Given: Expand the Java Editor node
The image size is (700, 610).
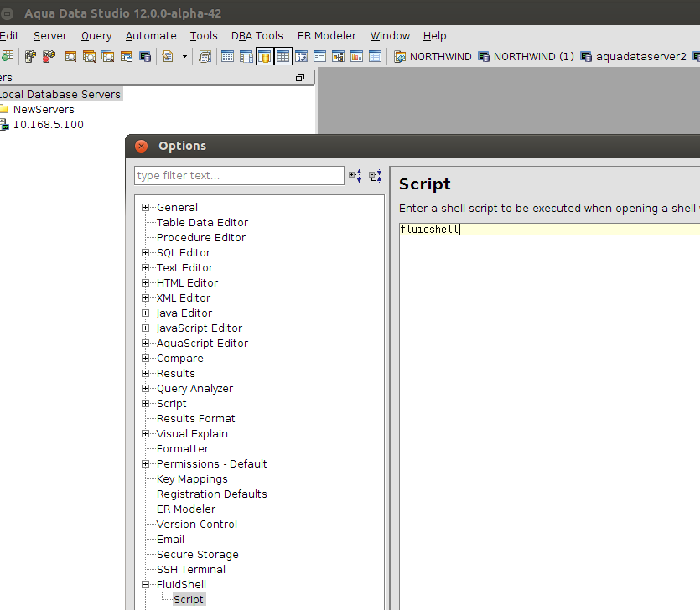Looking at the screenshot, I should 145,313.
